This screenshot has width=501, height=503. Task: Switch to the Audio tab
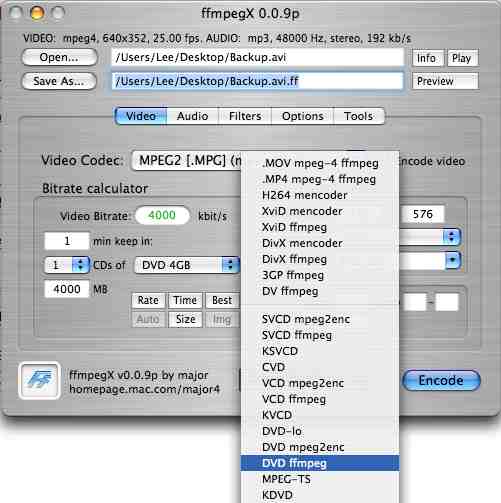point(192,116)
